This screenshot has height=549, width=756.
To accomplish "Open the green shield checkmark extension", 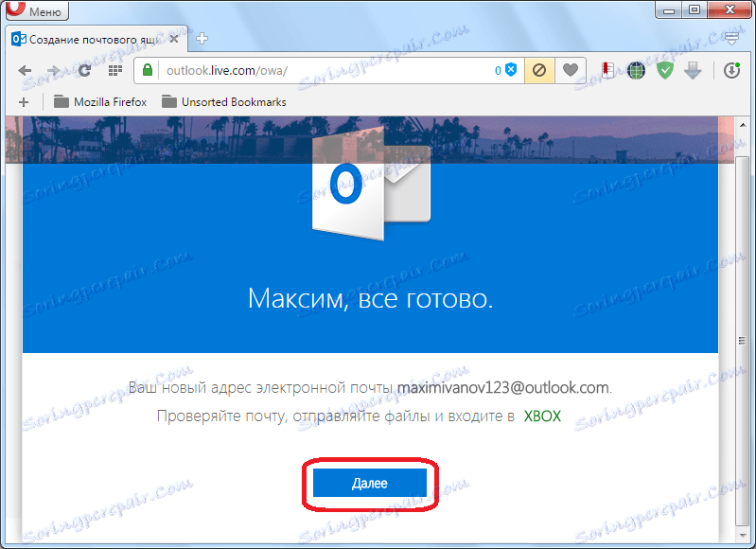I will click(x=665, y=71).
